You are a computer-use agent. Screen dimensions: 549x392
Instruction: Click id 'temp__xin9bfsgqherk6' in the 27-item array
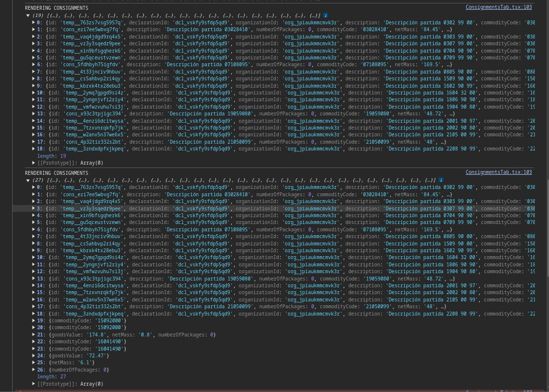[91, 215]
